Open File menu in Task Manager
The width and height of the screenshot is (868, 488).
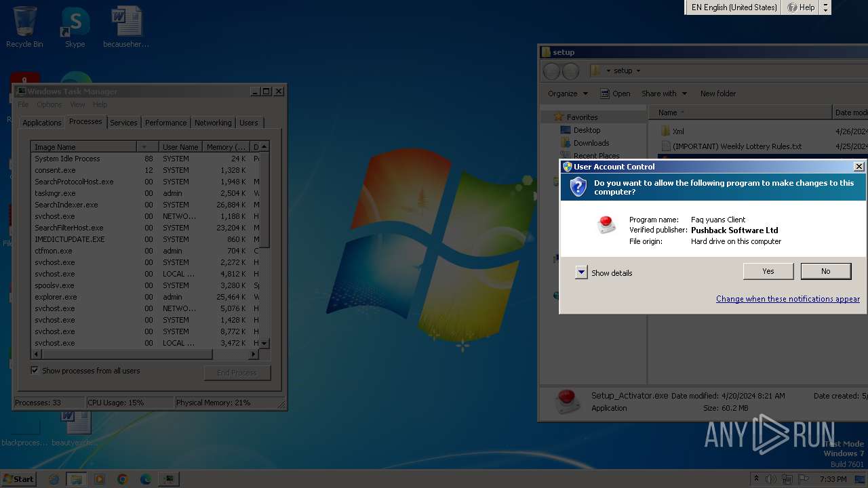point(23,104)
